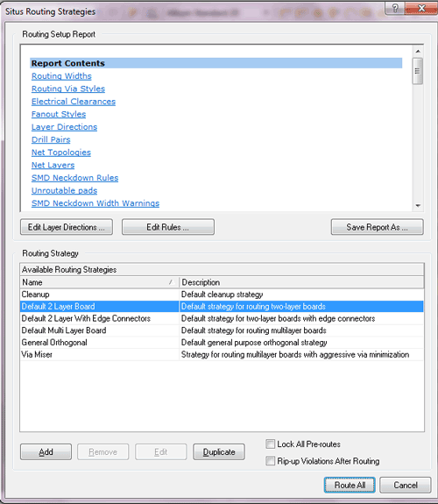This screenshot has width=438, height=504.
Task: Open the Drill Pairs report link
Action: [51, 139]
